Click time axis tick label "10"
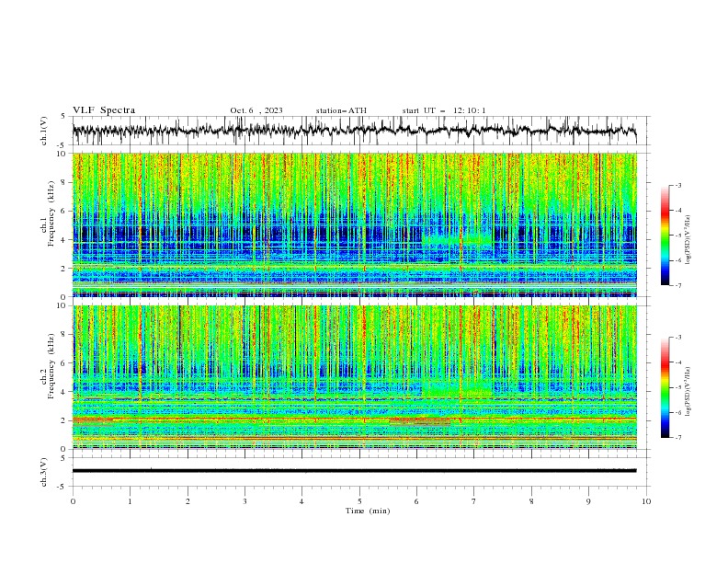The image size is (728, 563). click(646, 501)
